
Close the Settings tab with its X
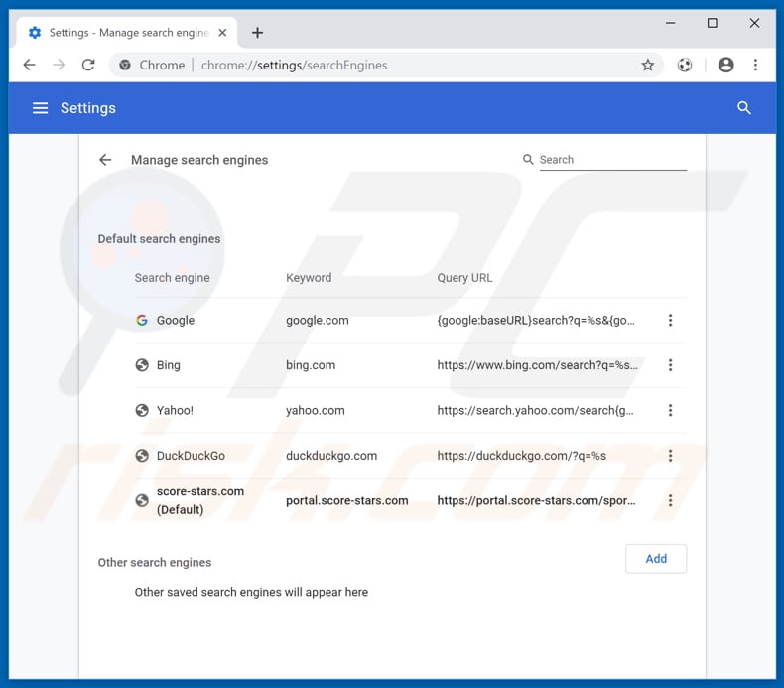[222, 33]
